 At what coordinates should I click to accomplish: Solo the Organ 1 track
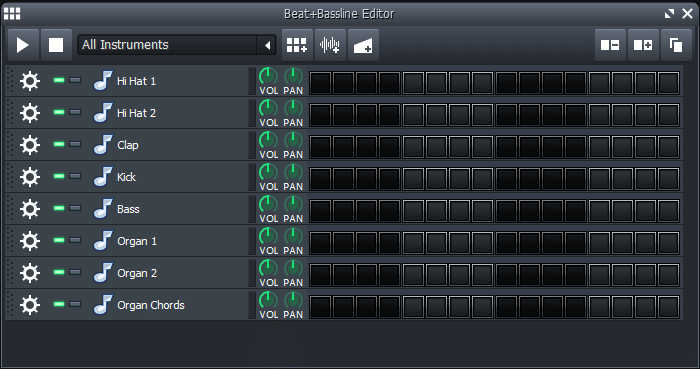75,240
